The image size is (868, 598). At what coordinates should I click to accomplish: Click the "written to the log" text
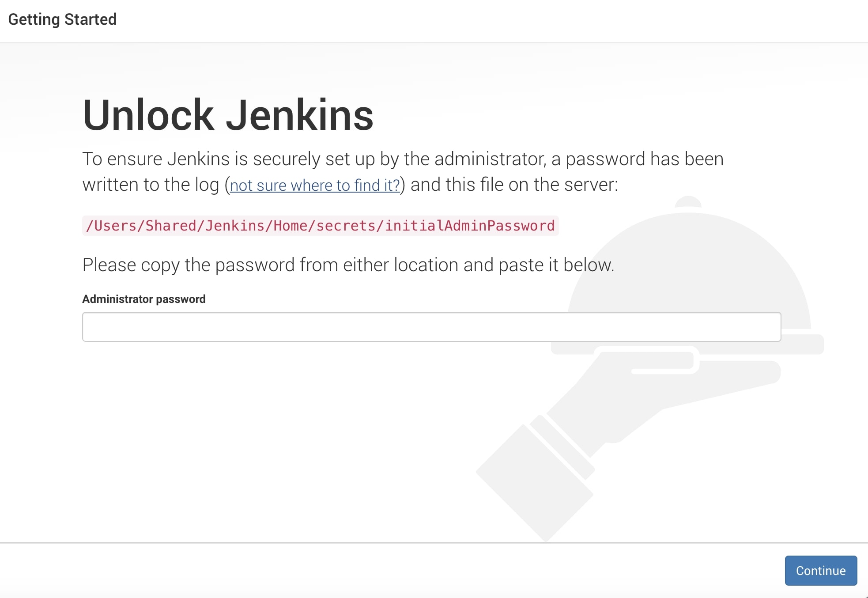coord(151,185)
